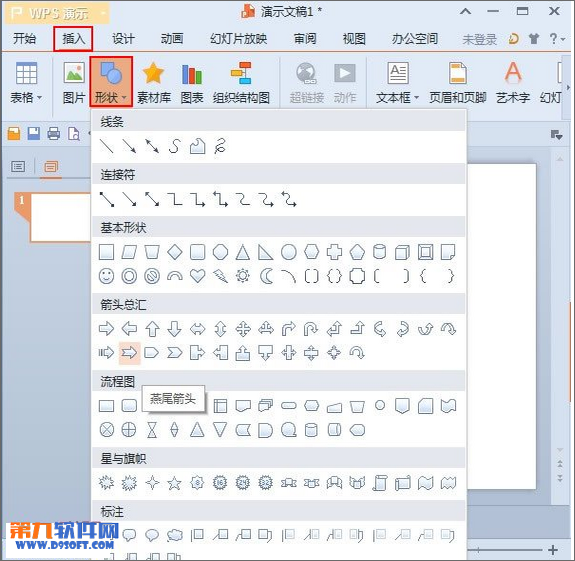Screen dimensions: 575x561
Task: Open the 办公空间 tab
Action: (x=414, y=38)
